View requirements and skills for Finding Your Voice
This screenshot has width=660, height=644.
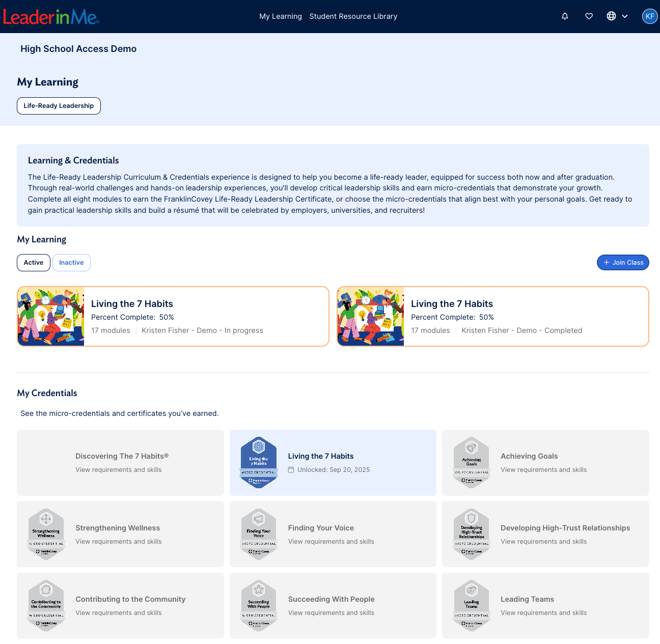(x=331, y=542)
